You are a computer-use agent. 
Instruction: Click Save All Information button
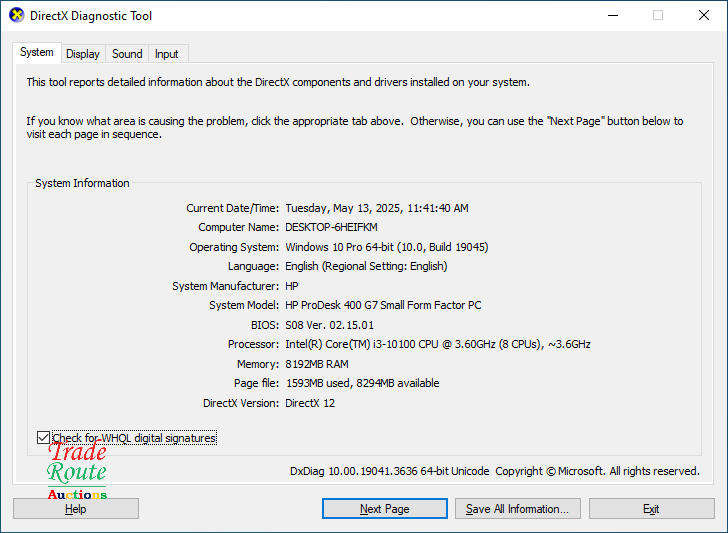click(517, 509)
